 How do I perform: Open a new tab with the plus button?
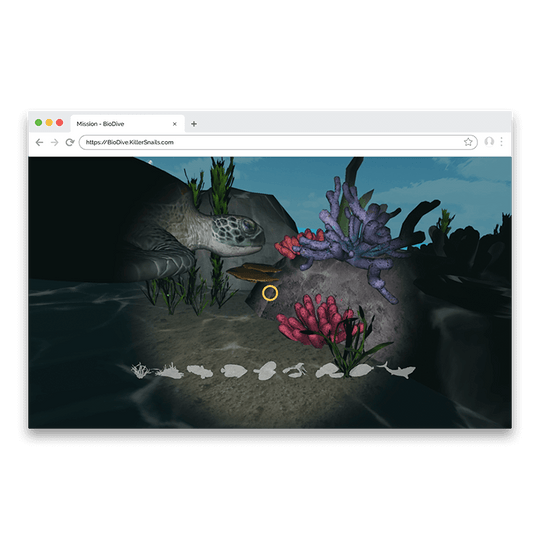(x=194, y=124)
